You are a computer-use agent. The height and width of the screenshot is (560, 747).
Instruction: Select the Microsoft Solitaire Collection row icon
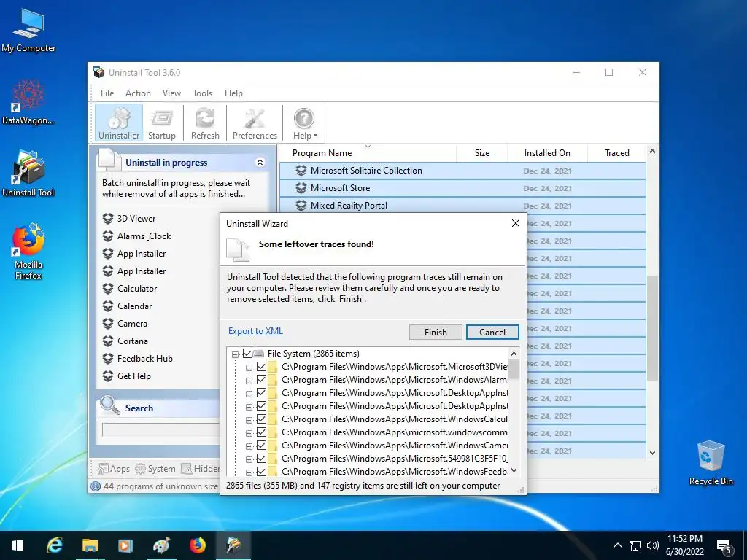click(301, 171)
